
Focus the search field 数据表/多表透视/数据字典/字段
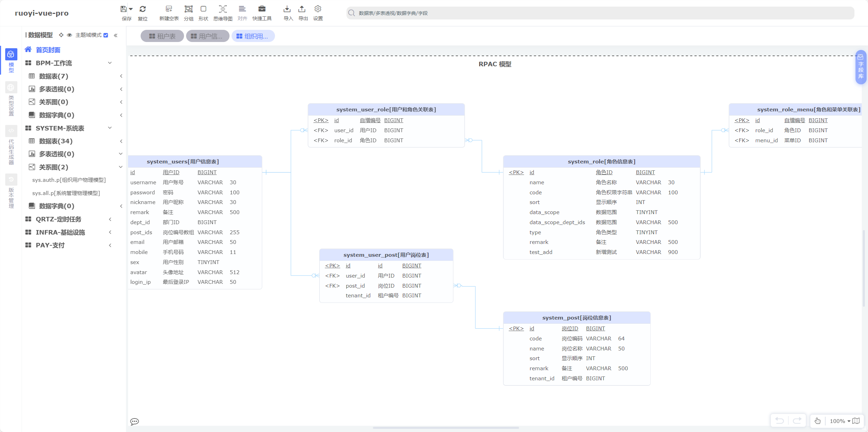click(600, 13)
